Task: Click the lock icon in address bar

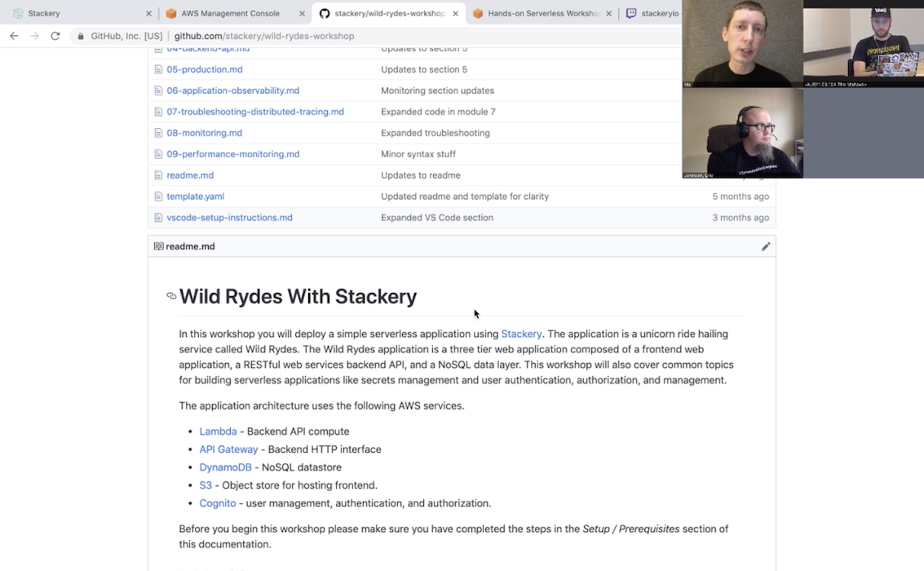Action: pos(81,36)
